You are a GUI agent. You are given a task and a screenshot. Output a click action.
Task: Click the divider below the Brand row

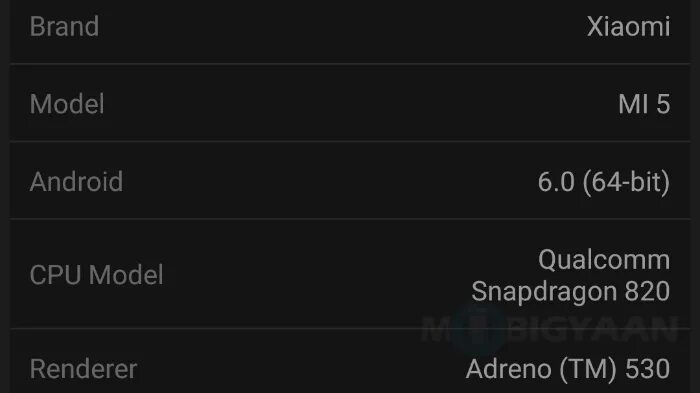(x=350, y=64)
